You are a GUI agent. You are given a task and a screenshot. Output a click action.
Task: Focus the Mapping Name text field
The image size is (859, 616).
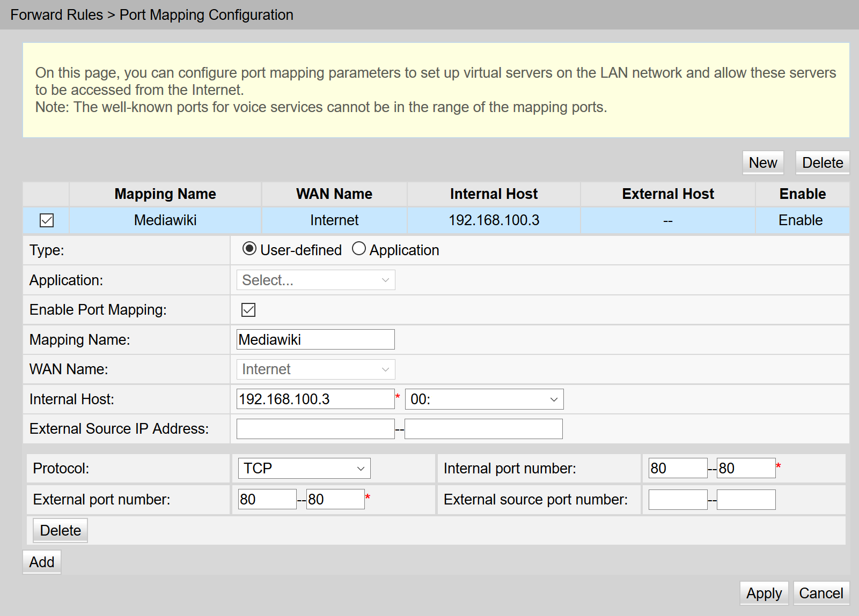tap(315, 340)
